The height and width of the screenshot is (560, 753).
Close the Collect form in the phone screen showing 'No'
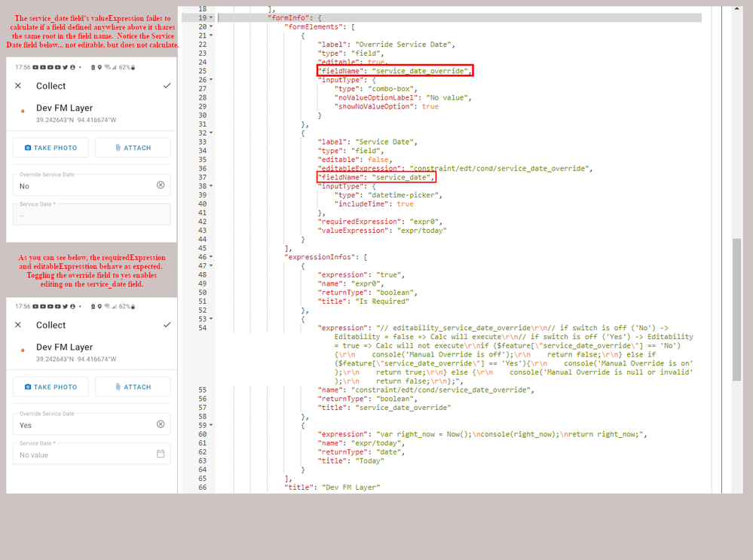tap(18, 85)
